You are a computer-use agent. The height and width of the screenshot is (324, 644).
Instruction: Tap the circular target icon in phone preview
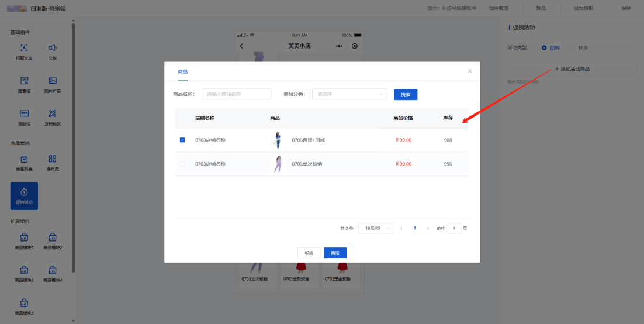pyautogui.click(x=355, y=46)
